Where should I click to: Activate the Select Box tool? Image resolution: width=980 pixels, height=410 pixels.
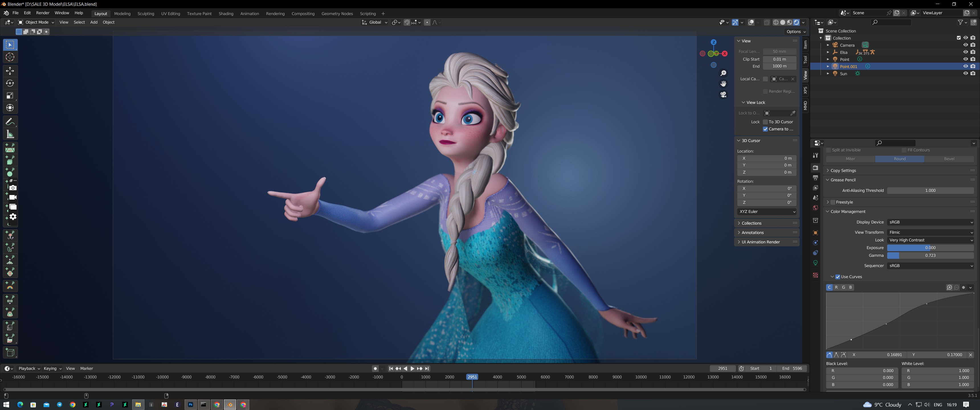click(10, 45)
